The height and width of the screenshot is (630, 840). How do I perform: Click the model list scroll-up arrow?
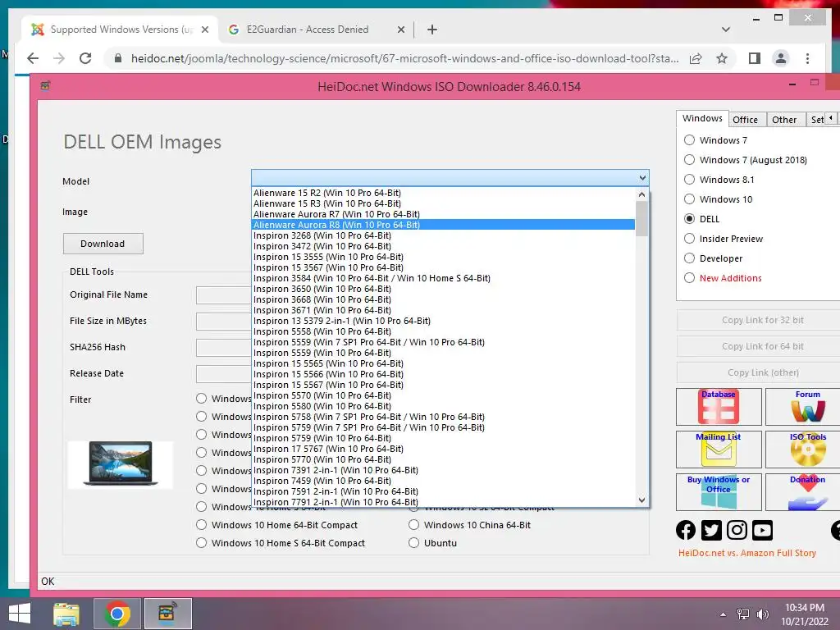[x=641, y=194]
